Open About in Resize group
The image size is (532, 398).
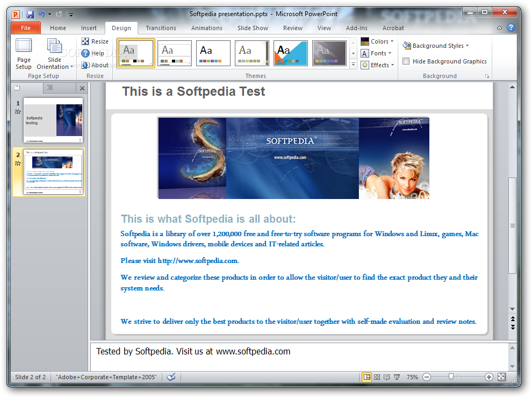pos(95,65)
